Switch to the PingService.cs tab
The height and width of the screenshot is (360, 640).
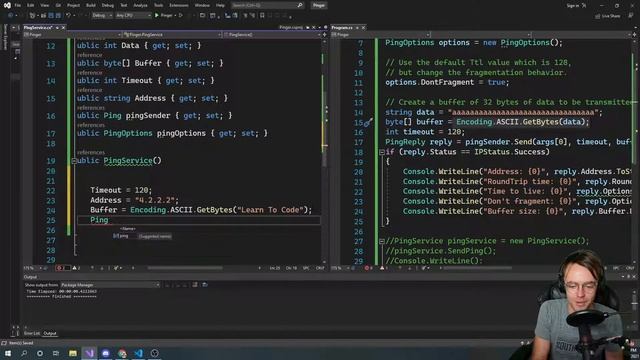[x=38, y=27]
